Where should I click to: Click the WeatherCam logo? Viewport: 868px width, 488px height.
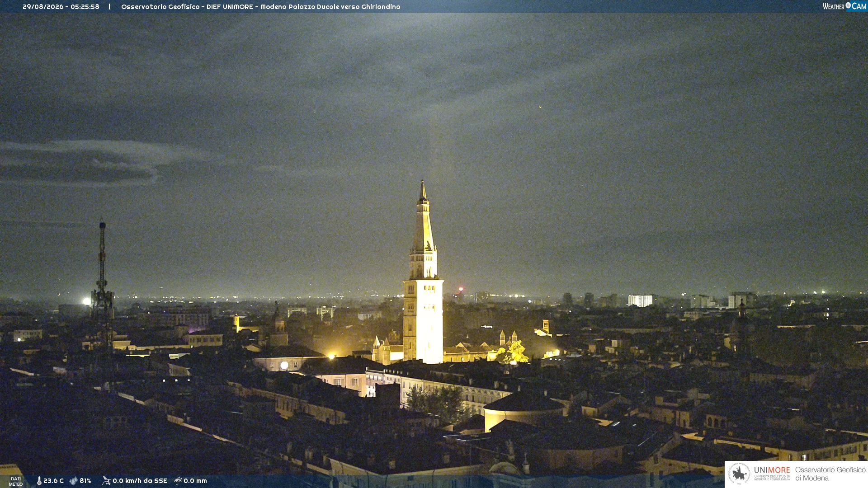tap(844, 6)
